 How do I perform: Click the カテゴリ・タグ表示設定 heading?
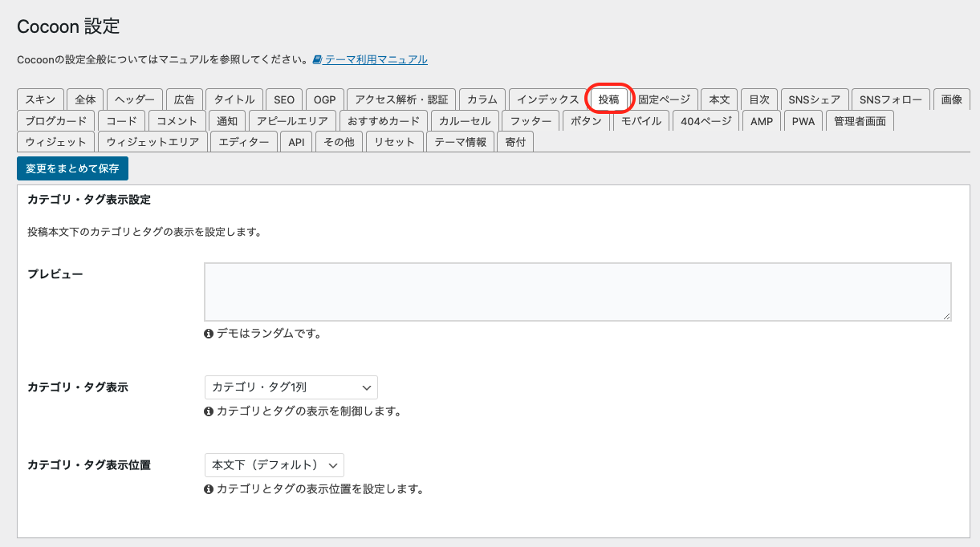pyautogui.click(x=89, y=199)
